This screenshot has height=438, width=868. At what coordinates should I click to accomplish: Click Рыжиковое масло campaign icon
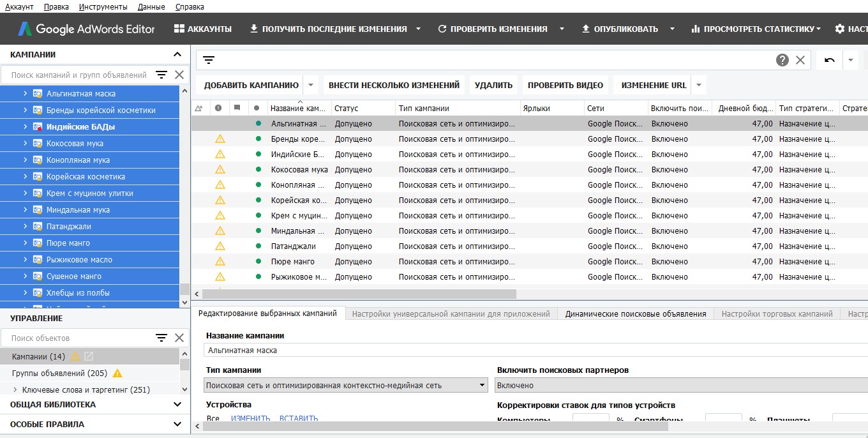pyautogui.click(x=38, y=259)
